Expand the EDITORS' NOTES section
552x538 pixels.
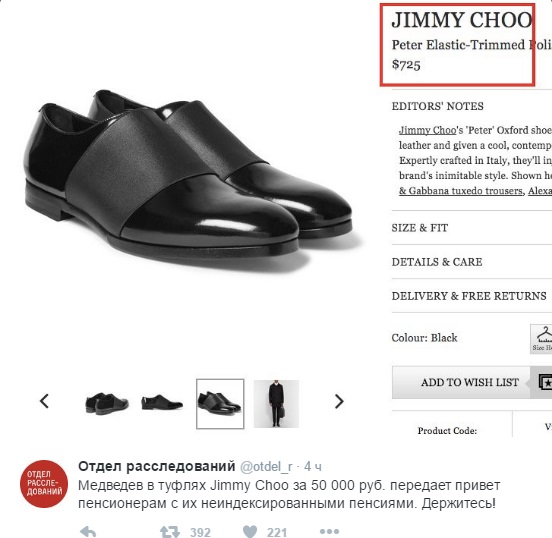coord(437,106)
